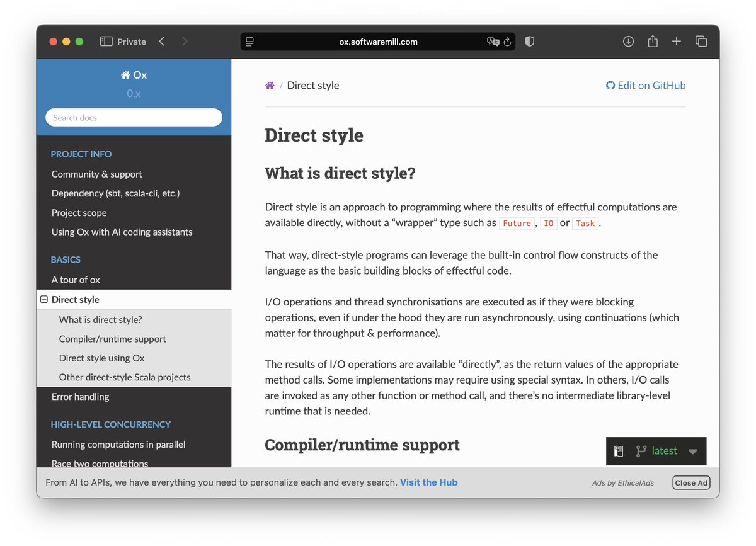The height and width of the screenshot is (546, 756).
Task: Go back with the left chevron
Action: click(162, 42)
